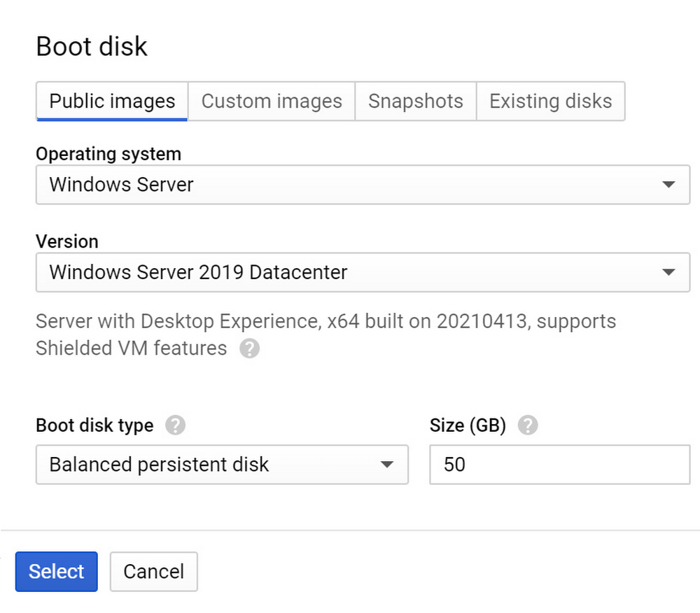Viewport: 700px width, 613px height.
Task: Confirm with the Select button
Action: pos(56,572)
